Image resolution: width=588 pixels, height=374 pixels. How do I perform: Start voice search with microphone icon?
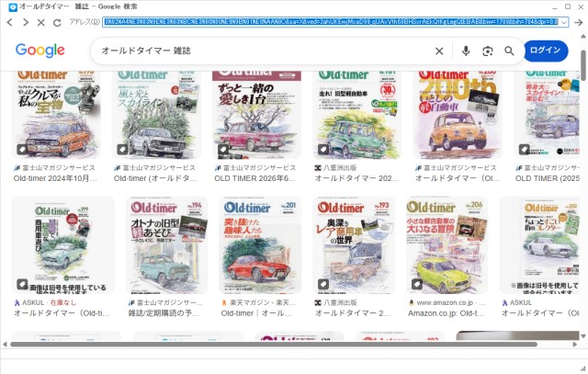coord(466,51)
